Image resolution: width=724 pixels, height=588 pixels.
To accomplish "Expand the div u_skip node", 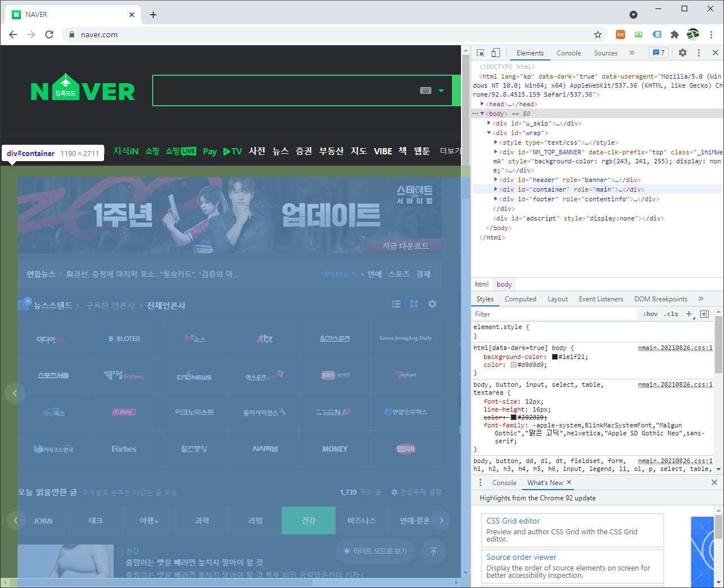I will coord(489,123).
